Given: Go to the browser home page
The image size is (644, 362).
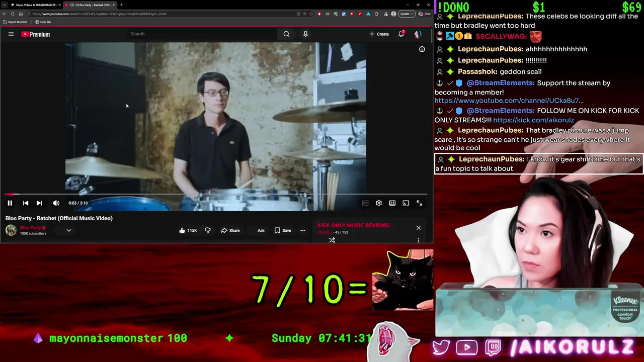Looking at the screenshot, I should pyautogui.click(x=21, y=14).
